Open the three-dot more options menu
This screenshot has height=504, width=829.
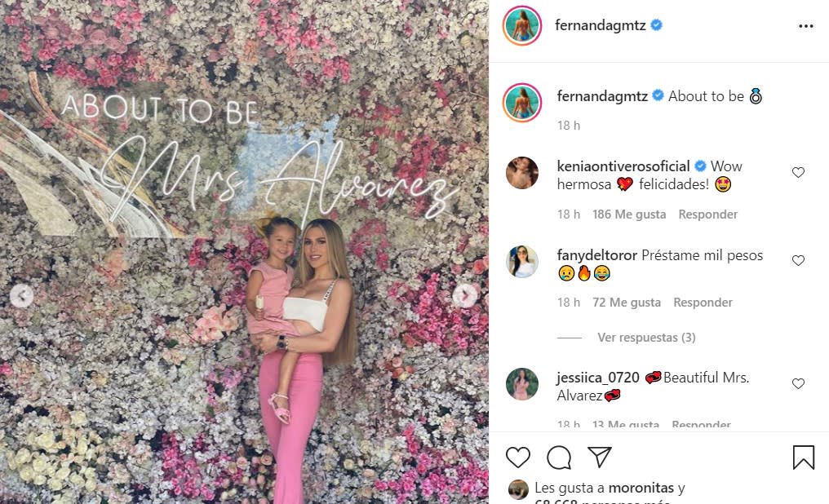tap(805, 26)
